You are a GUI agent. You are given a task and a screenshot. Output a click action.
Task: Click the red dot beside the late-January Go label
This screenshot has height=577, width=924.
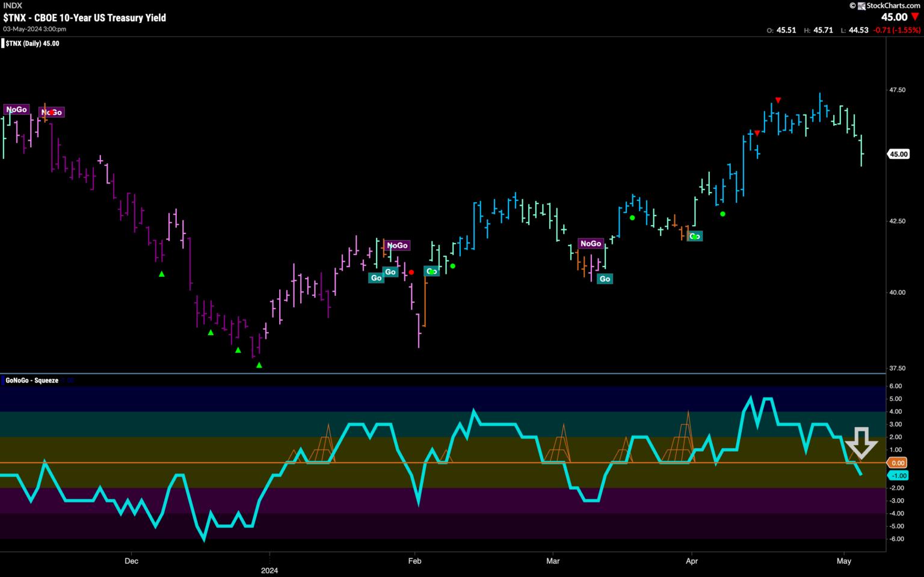coord(411,273)
